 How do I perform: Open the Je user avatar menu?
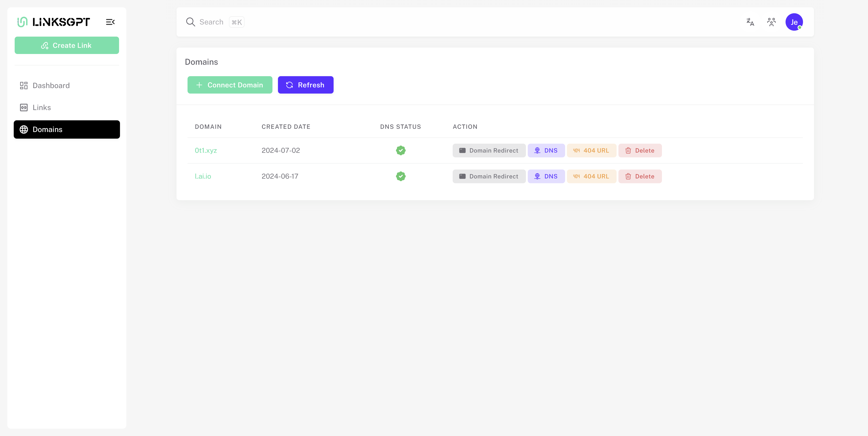[x=794, y=22]
